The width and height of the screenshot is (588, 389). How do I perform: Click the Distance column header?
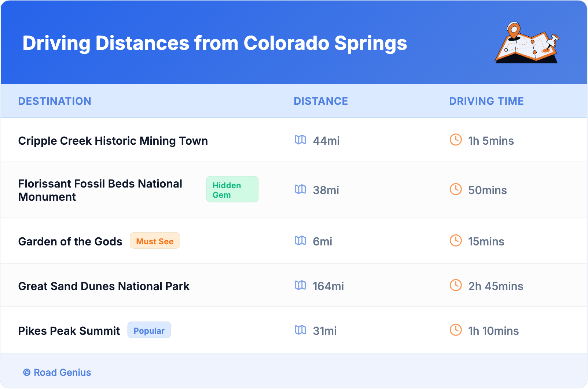pyautogui.click(x=321, y=101)
